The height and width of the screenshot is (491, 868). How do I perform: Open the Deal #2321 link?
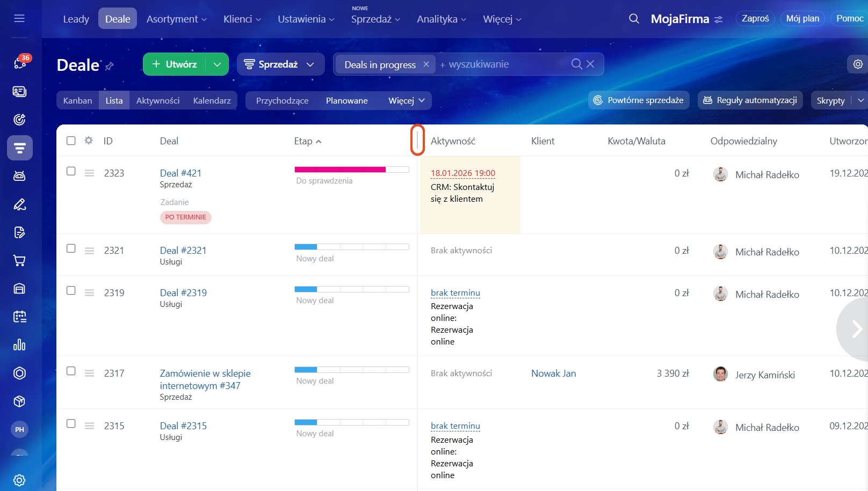183,251
